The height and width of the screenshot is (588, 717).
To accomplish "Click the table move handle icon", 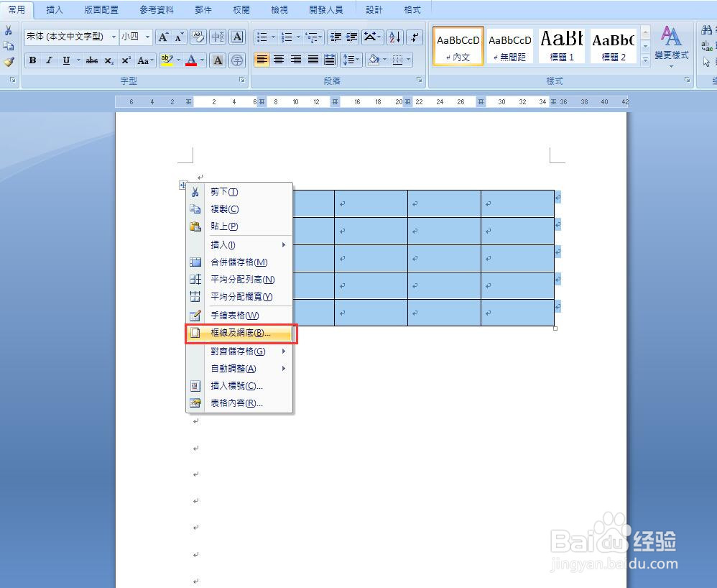I will [183, 185].
